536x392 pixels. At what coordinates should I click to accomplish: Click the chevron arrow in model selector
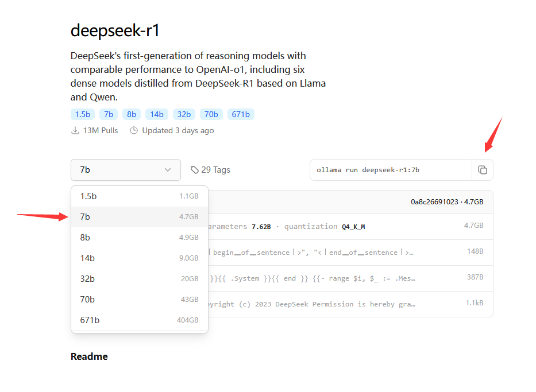click(x=168, y=170)
